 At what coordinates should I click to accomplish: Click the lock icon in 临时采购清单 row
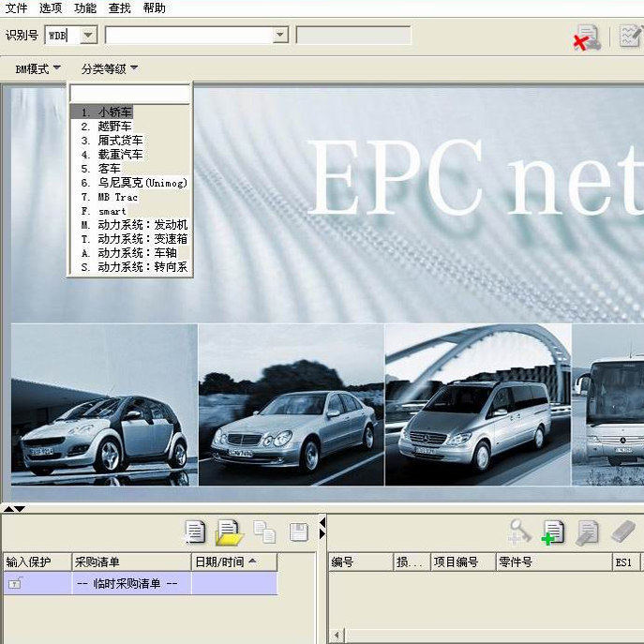[15, 583]
